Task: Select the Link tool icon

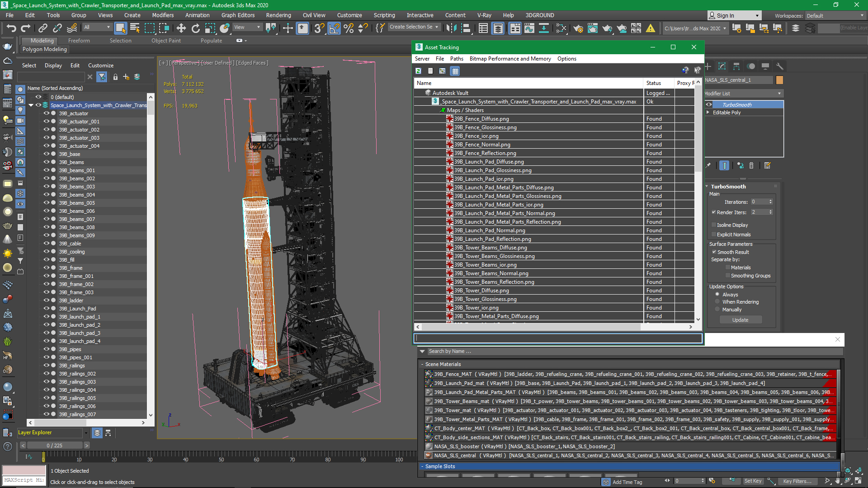Action: (42, 28)
